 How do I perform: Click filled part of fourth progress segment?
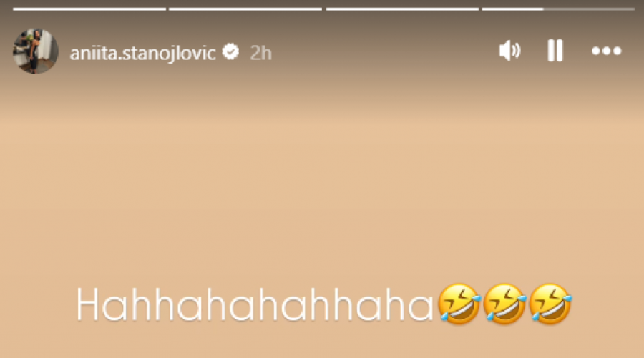(x=512, y=9)
